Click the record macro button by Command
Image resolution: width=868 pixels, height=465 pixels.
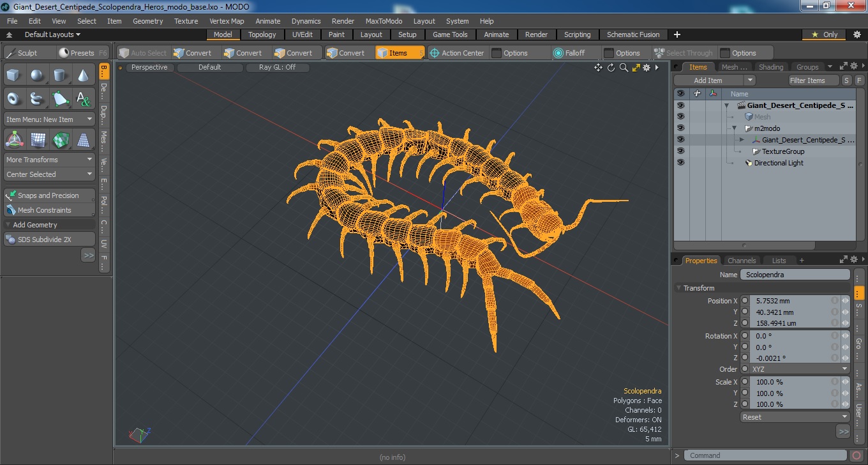pos(857,455)
